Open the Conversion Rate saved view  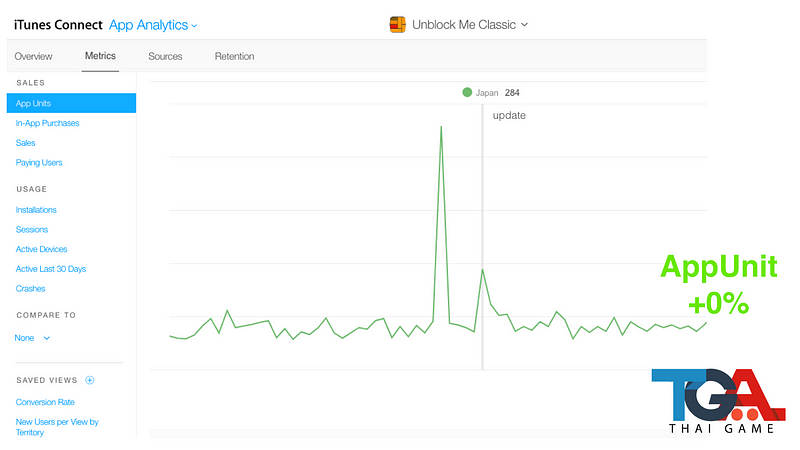(45, 402)
